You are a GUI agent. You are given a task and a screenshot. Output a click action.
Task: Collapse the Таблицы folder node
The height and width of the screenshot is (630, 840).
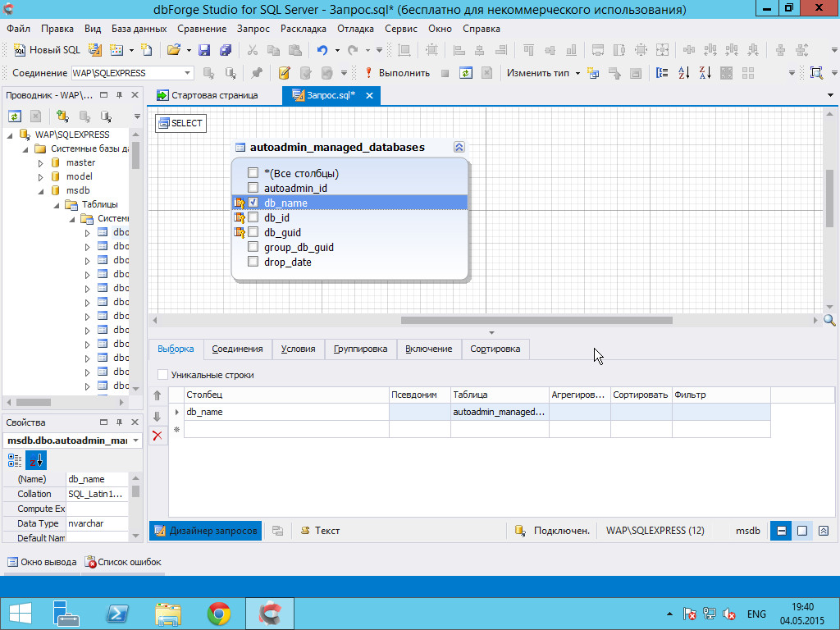coord(57,204)
